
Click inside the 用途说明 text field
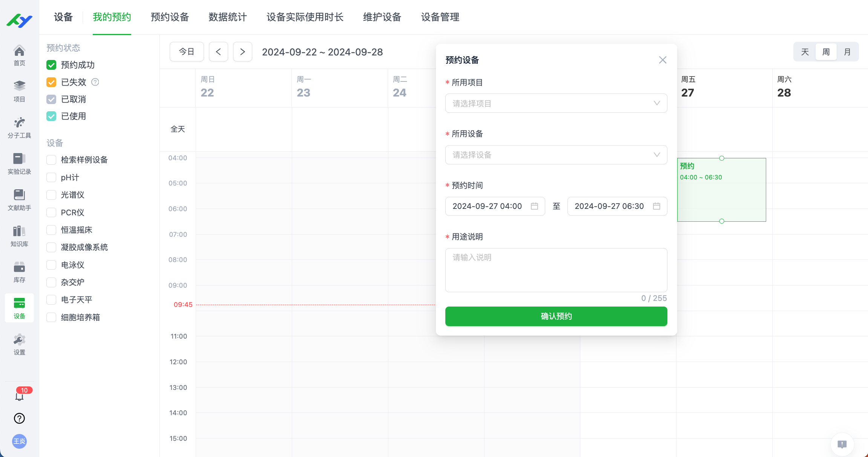(x=556, y=270)
